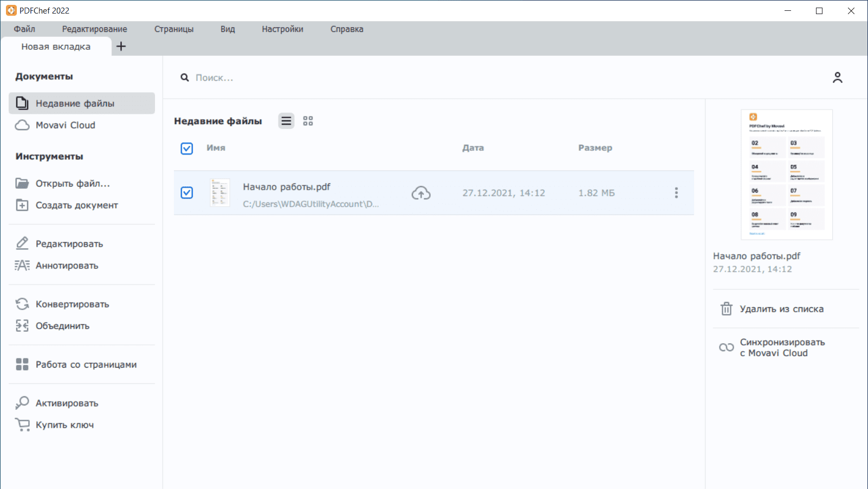This screenshot has height=489, width=868.
Task: Open the user account profile icon
Action: (x=838, y=78)
